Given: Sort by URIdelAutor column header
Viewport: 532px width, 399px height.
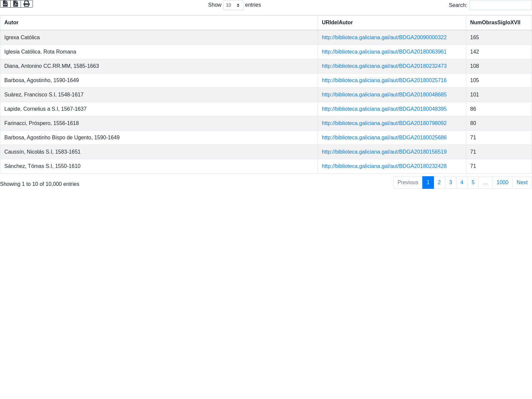Looking at the screenshot, I should pos(337,23).
